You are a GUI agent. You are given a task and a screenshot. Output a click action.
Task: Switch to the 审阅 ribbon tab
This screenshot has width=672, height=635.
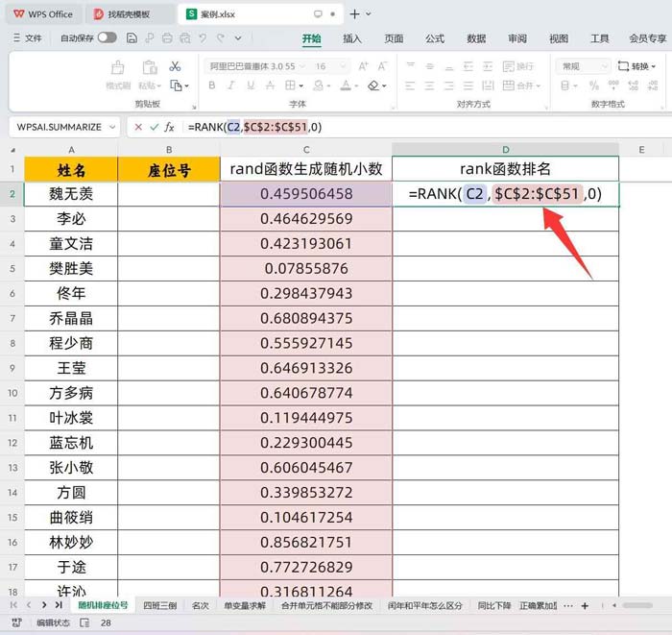click(x=517, y=38)
